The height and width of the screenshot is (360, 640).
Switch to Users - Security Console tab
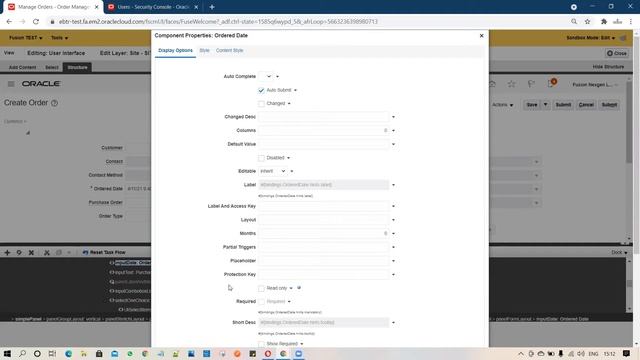point(153,7)
